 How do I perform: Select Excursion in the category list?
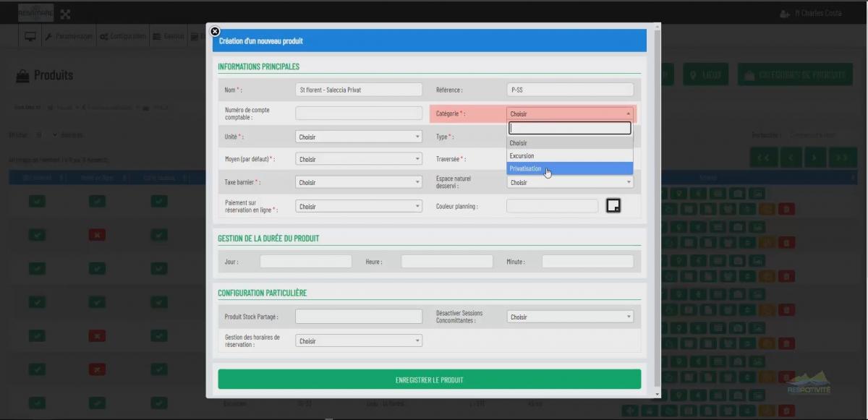(570, 156)
